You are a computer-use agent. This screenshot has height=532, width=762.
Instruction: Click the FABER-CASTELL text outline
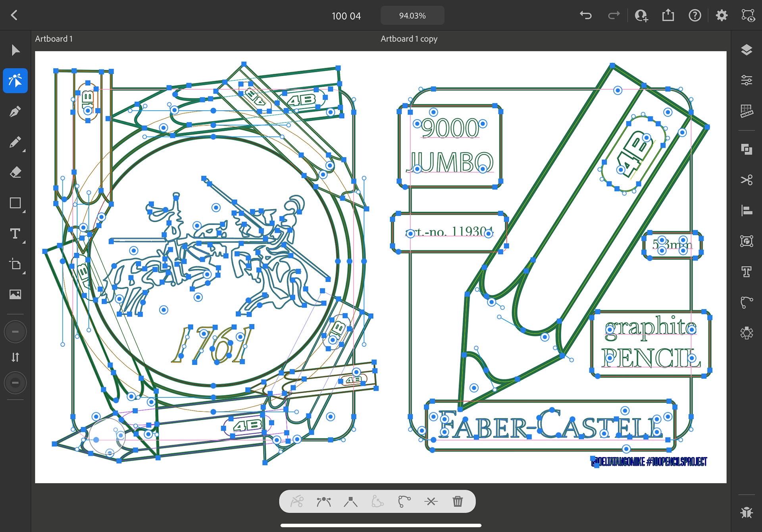550,425
